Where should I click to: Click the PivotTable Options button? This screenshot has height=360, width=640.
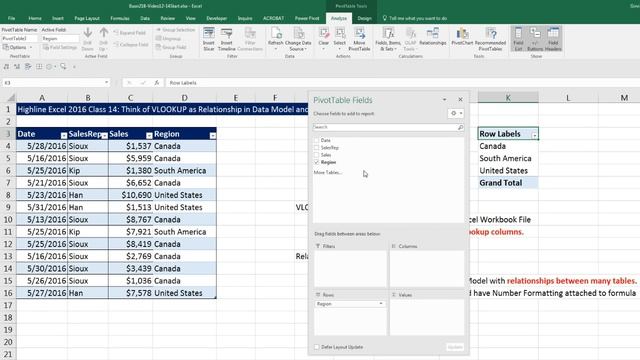pos(18,47)
